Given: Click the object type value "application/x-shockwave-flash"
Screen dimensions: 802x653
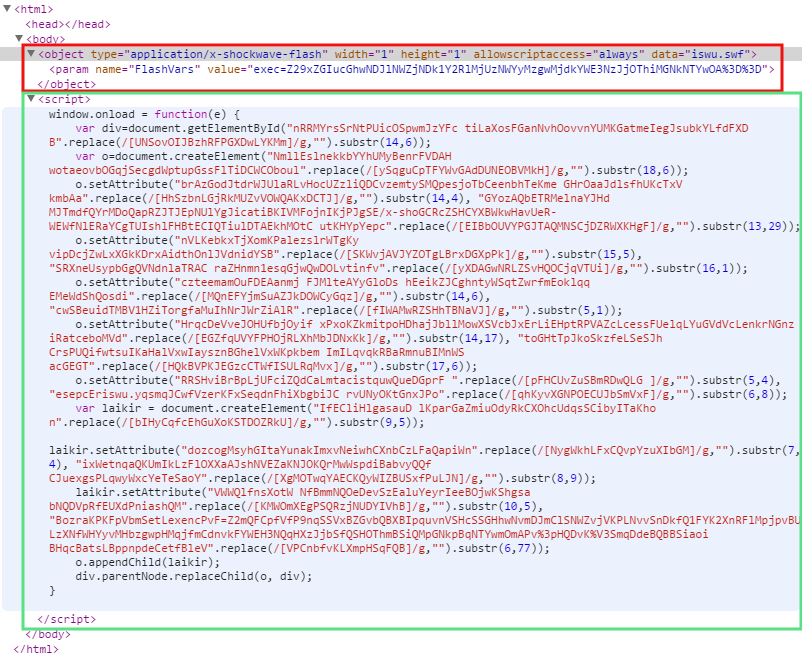Looking at the screenshot, I should point(227,54).
